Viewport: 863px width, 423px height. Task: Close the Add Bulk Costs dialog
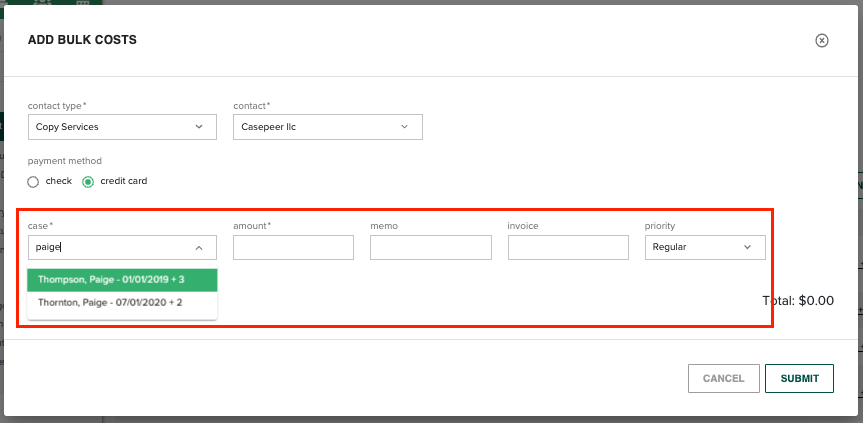point(821,40)
